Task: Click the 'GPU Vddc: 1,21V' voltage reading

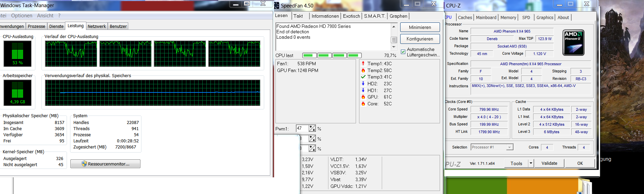Action: click(349, 186)
